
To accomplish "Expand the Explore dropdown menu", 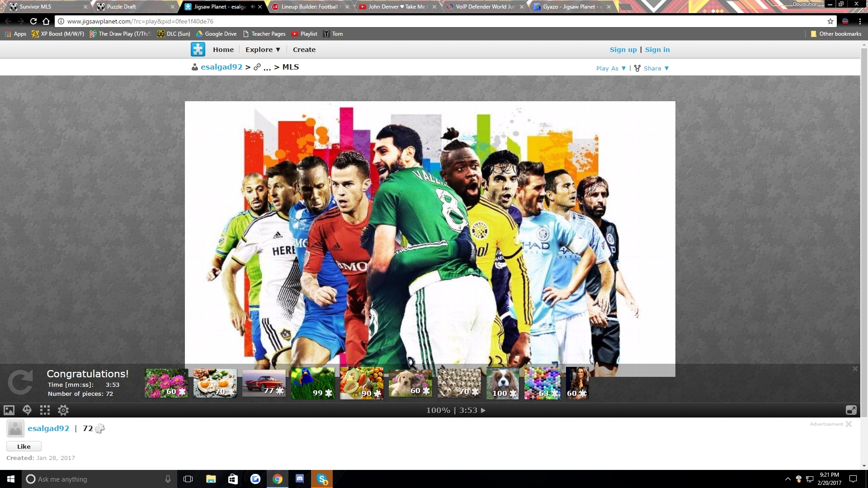I will (x=263, y=50).
